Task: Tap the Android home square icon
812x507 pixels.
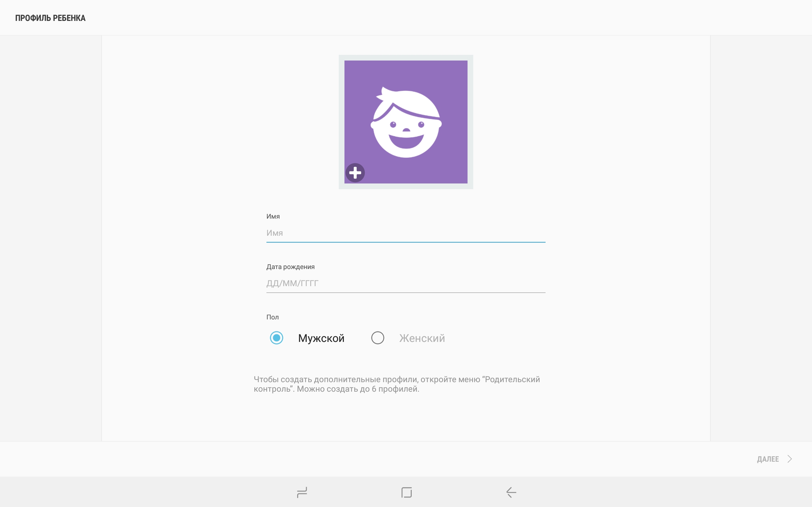Action: point(406,492)
